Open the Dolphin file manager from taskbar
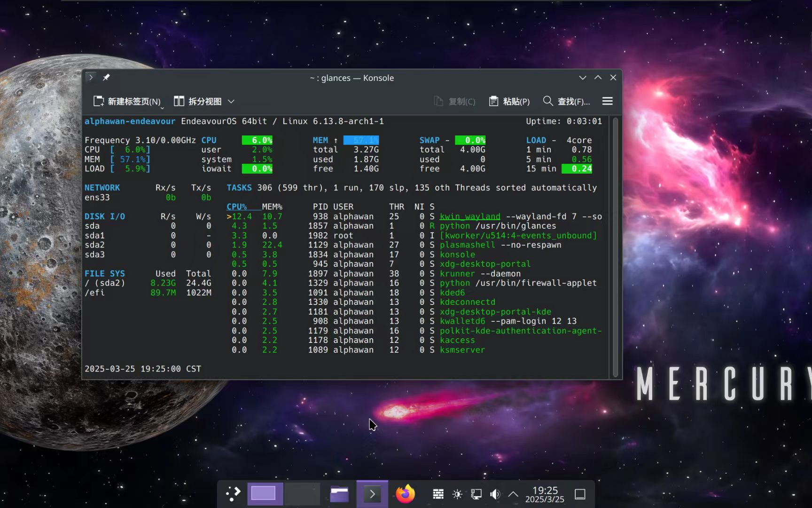Screen dimensions: 812x508 pos(339,494)
